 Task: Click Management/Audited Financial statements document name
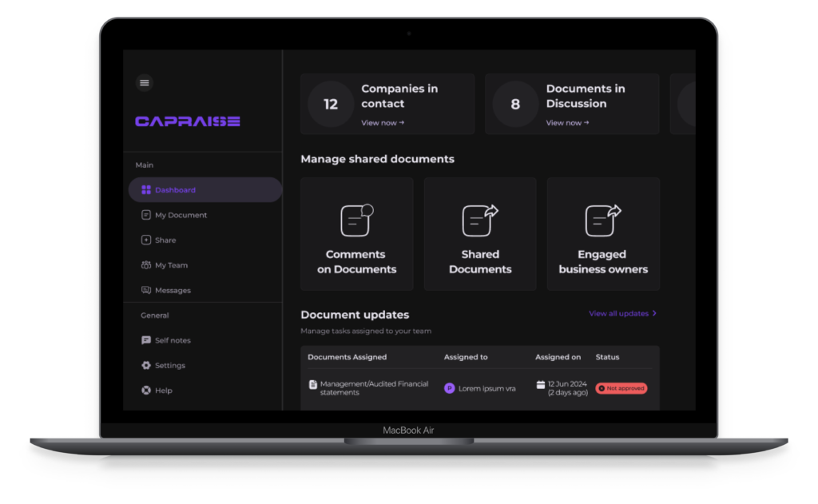coord(374,387)
